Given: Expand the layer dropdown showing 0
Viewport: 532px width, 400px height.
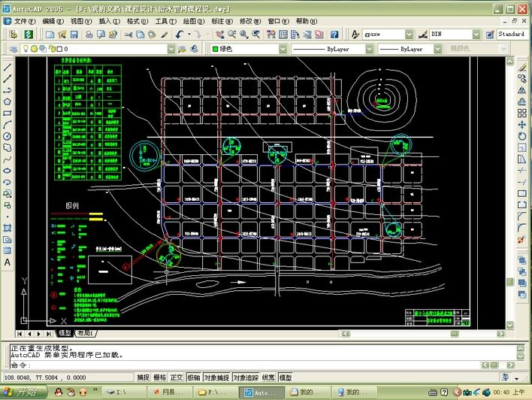Looking at the screenshot, I should tap(171, 49).
